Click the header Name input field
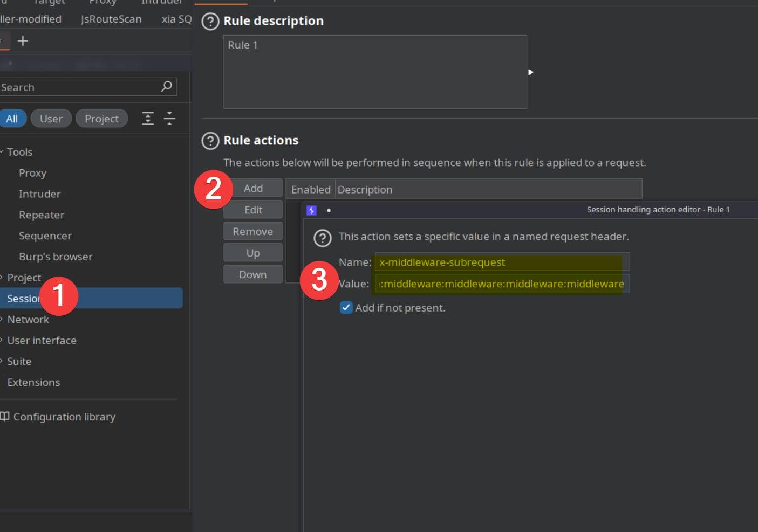Viewport: 758px width, 532px height. coord(502,262)
